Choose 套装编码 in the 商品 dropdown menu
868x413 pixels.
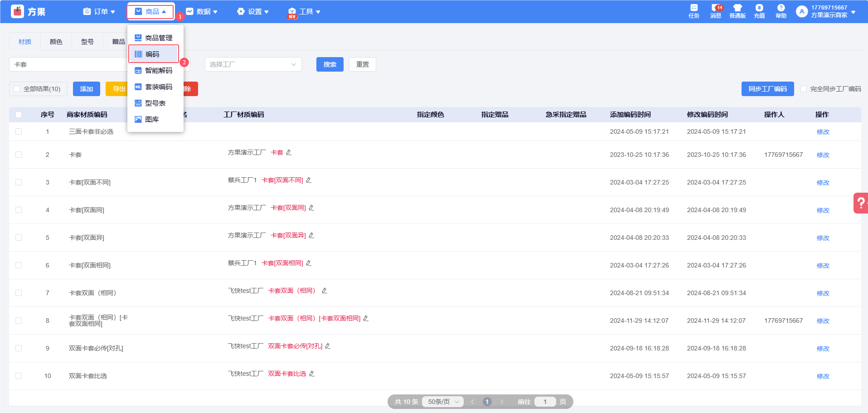pyautogui.click(x=158, y=87)
